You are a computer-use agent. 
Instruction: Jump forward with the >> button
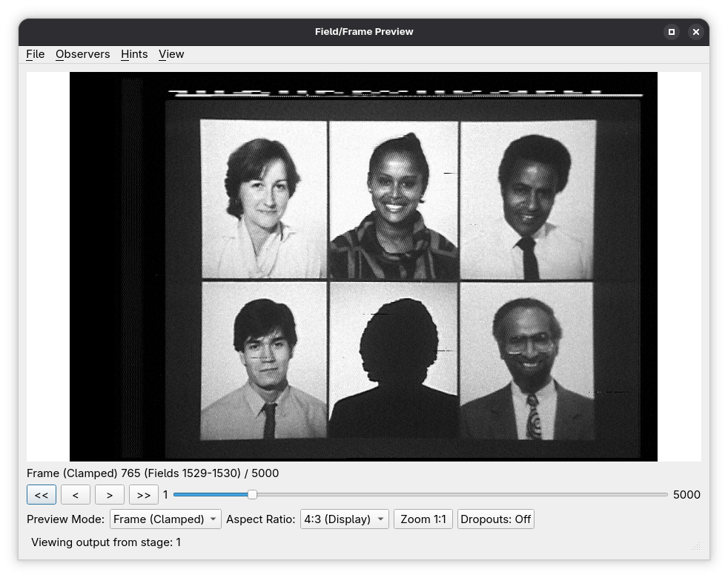(144, 495)
